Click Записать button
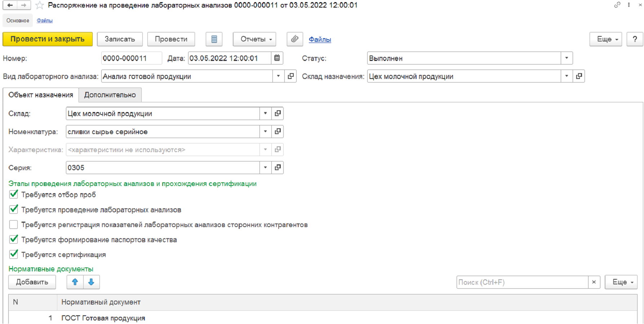This screenshot has height=324, width=644. [x=120, y=39]
